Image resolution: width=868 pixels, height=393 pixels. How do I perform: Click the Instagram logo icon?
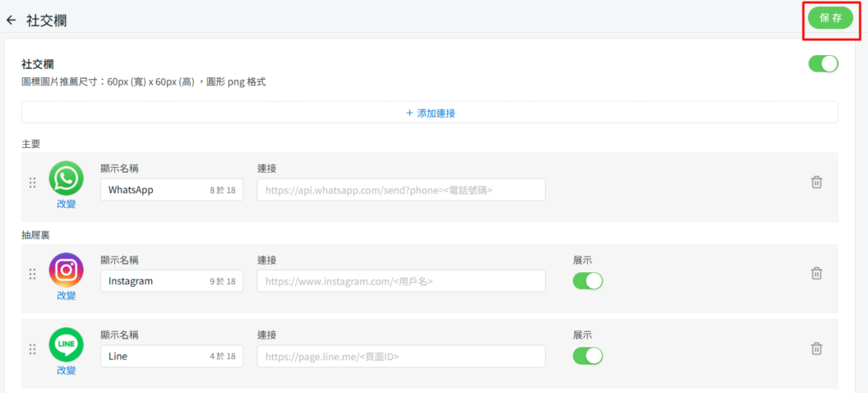pyautogui.click(x=66, y=270)
